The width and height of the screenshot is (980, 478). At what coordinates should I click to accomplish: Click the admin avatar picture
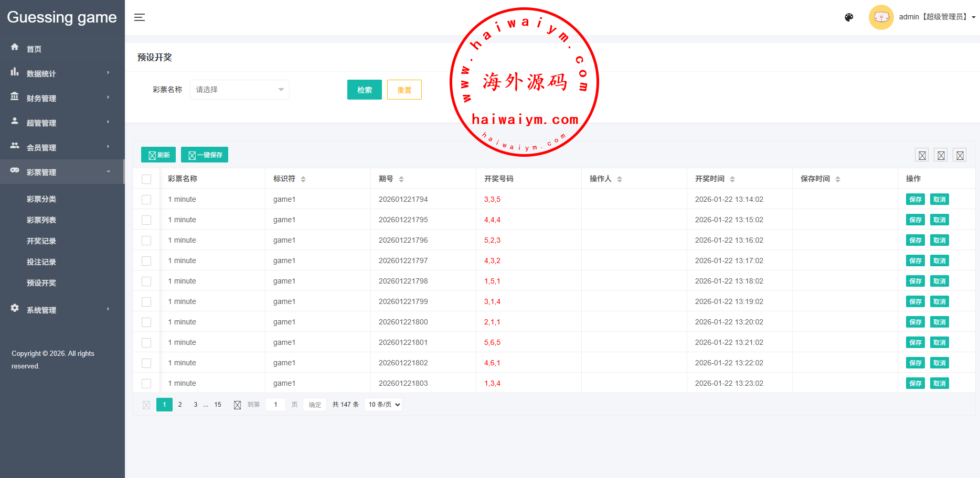tap(881, 17)
